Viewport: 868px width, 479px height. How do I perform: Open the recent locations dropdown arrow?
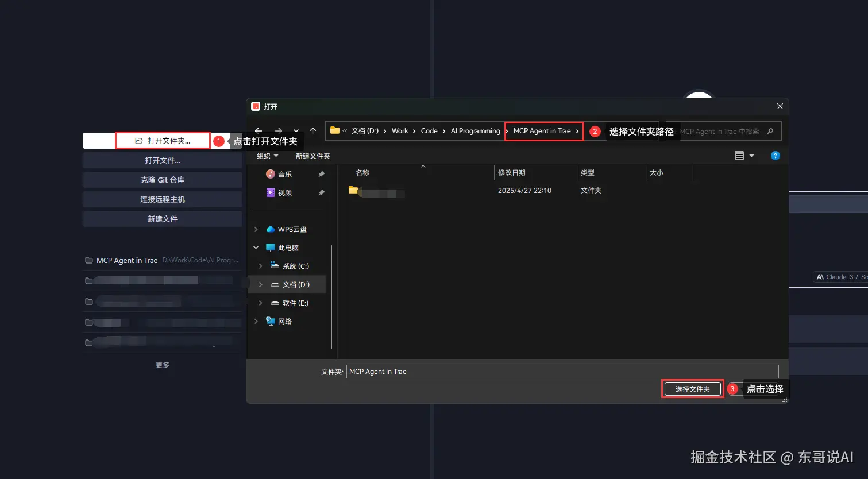point(296,131)
